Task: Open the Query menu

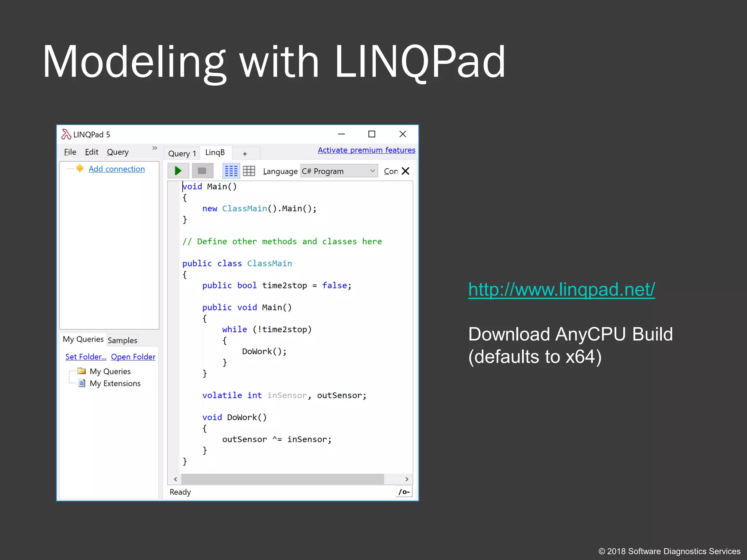Action: [x=117, y=152]
